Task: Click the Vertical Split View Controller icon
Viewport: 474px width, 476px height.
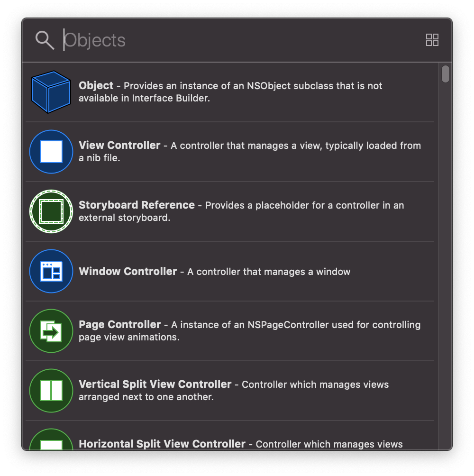Action: pyautogui.click(x=51, y=391)
